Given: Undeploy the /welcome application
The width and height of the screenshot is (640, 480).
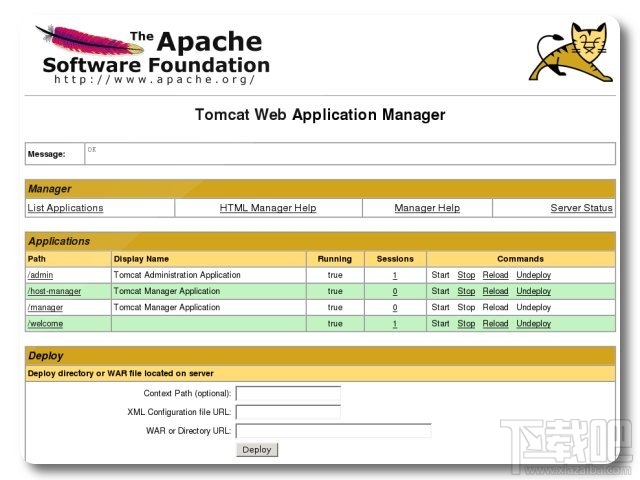Looking at the screenshot, I should 533,324.
